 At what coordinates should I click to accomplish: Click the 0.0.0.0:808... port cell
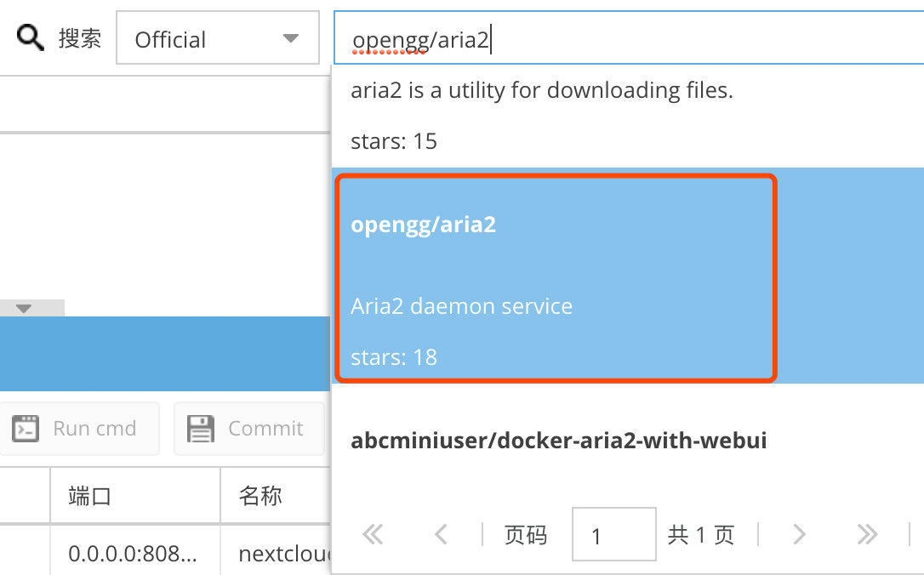coord(135,553)
